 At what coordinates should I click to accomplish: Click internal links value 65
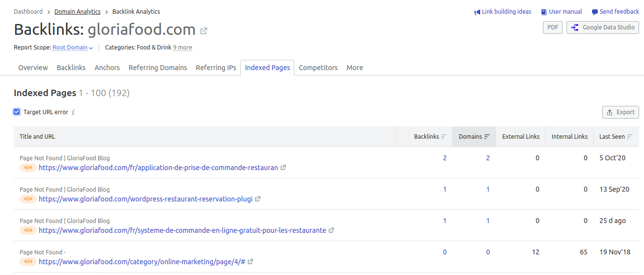[x=584, y=252]
